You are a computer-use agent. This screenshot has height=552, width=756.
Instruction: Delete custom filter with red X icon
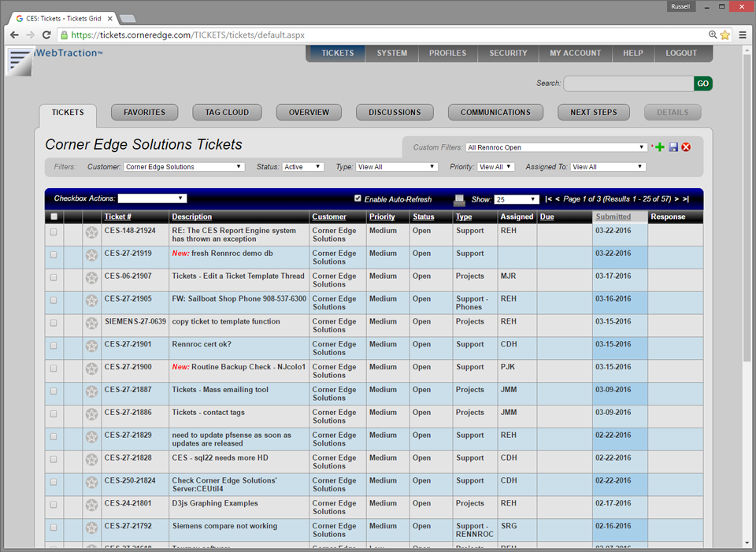coord(686,147)
